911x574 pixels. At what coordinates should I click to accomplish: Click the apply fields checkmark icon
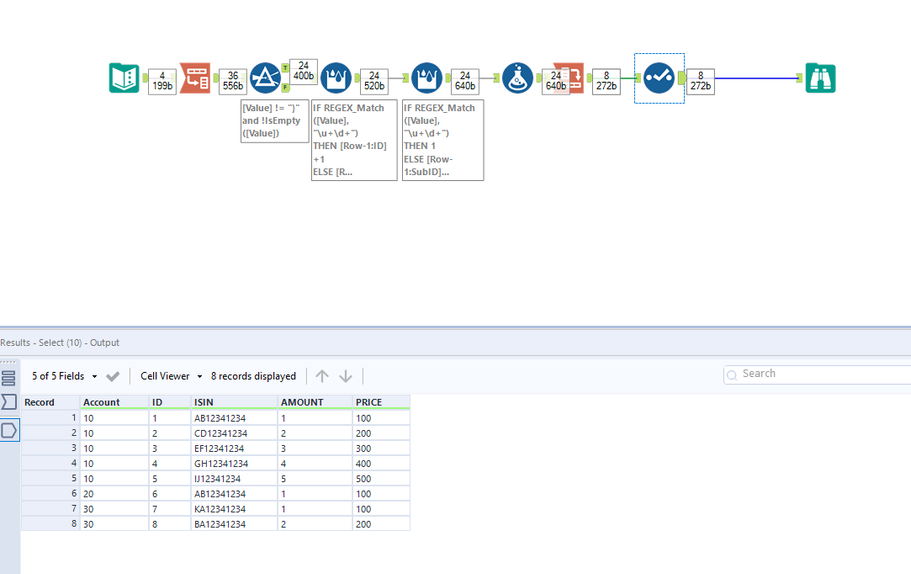[x=113, y=376]
